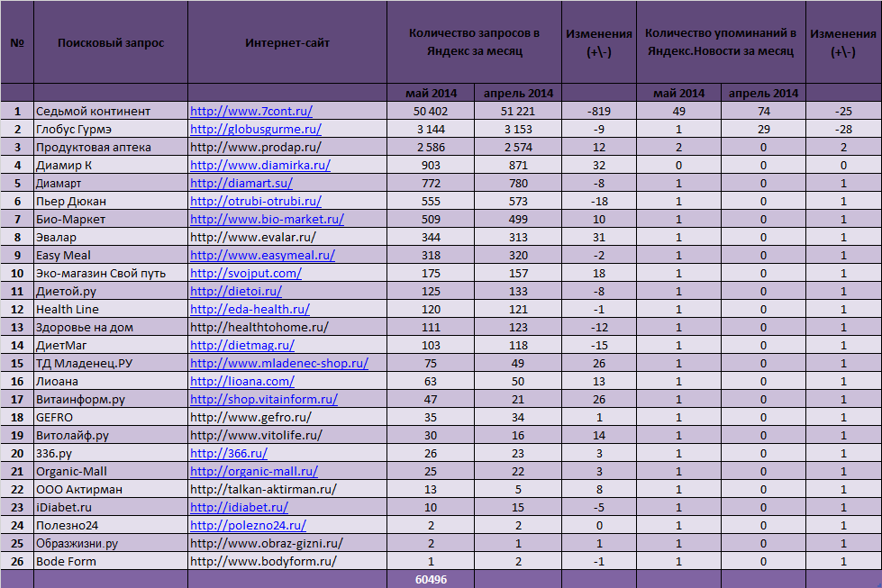The image size is (882, 588).
Task: Visit the www.mladenec-shop.ru link
Action: (279, 363)
